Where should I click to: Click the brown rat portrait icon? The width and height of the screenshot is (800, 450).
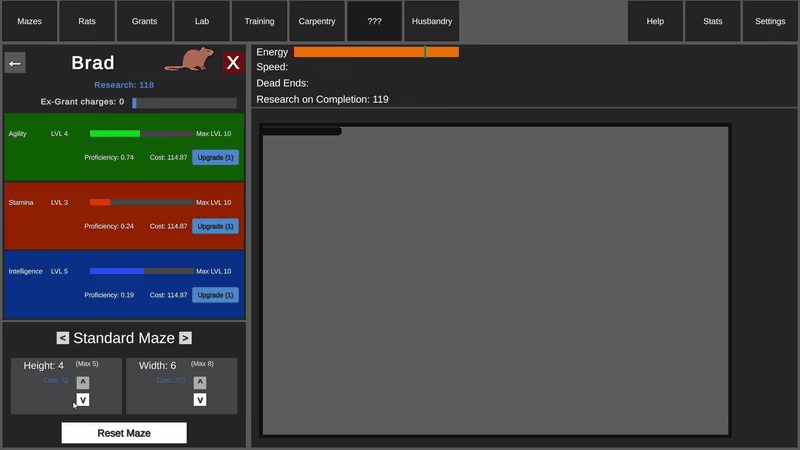[x=190, y=60]
